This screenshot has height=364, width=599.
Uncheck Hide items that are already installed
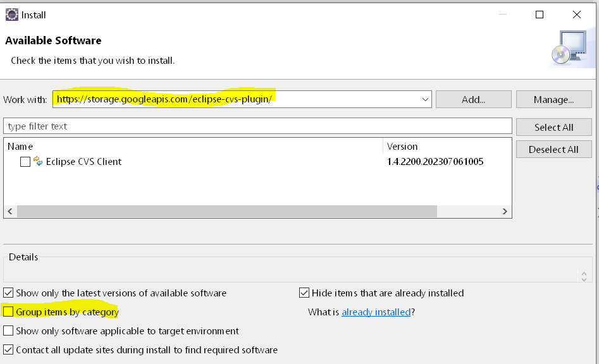(x=304, y=293)
